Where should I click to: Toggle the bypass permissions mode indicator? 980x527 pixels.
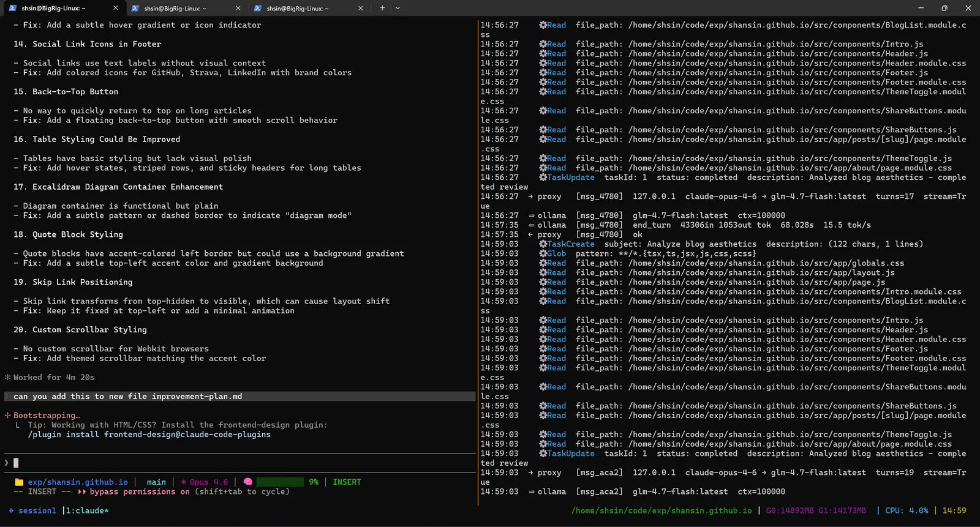140,491
